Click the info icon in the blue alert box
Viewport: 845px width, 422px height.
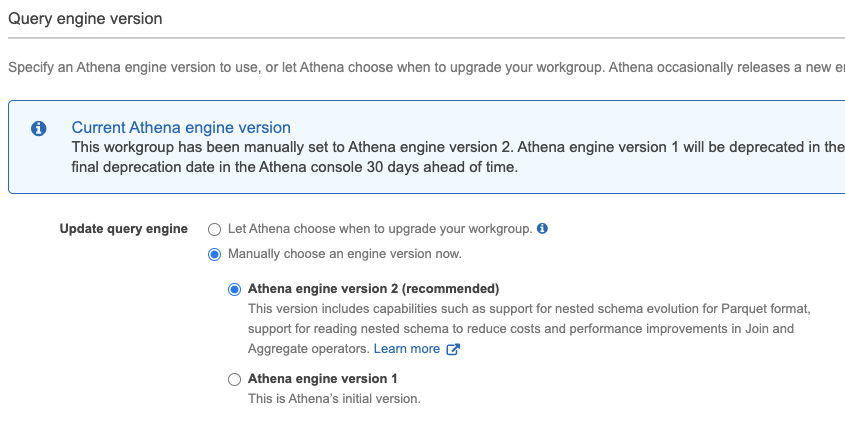39,129
